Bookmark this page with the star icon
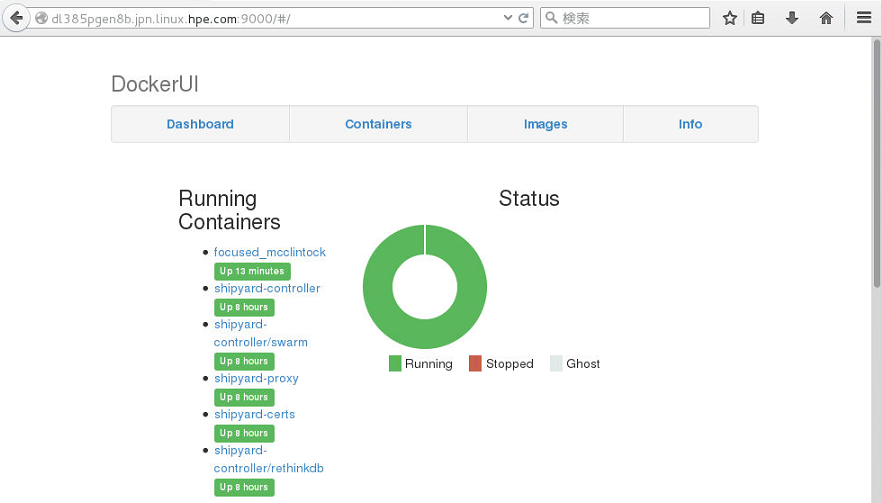 tap(730, 18)
